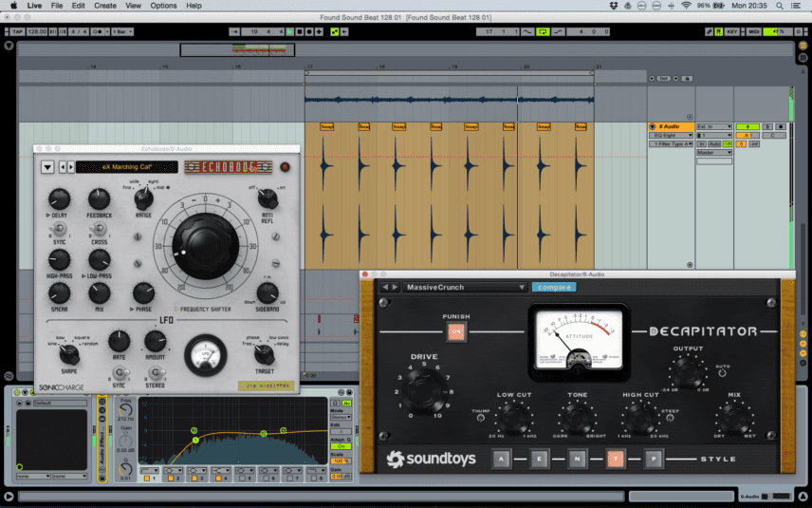The image size is (812, 508).
Task: Select Decapitator style T
Action: pyautogui.click(x=616, y=459)
